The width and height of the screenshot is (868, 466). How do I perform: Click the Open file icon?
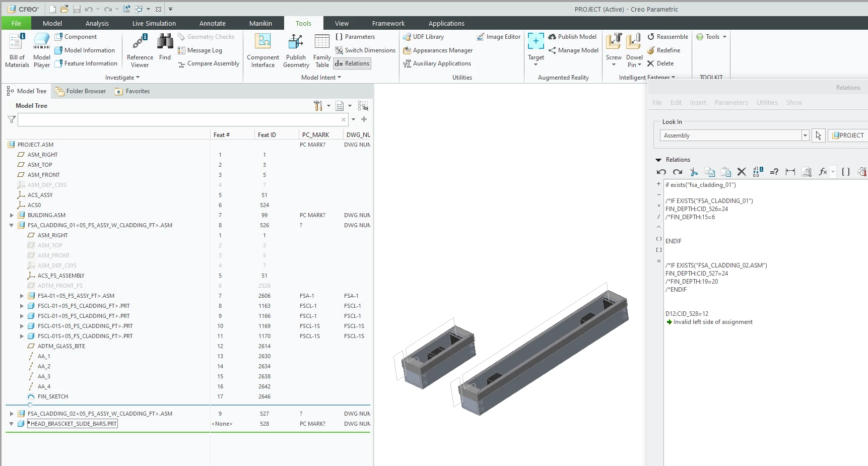(x=64, y=9)
